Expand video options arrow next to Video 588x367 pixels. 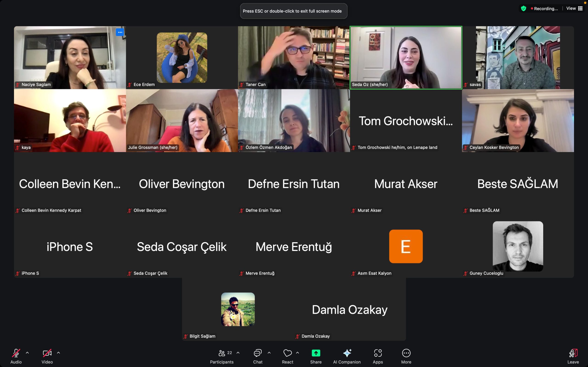pos(59,353)
